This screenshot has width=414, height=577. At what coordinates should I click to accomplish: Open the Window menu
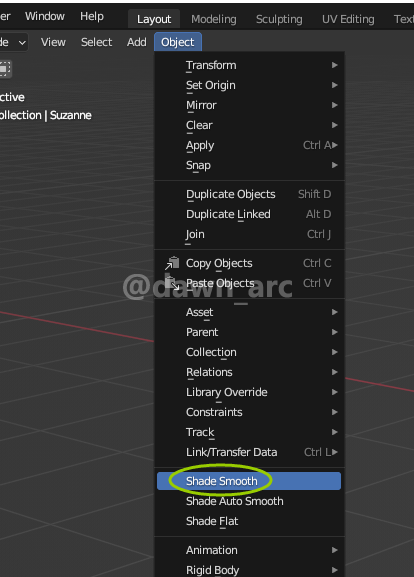[45, 16]
